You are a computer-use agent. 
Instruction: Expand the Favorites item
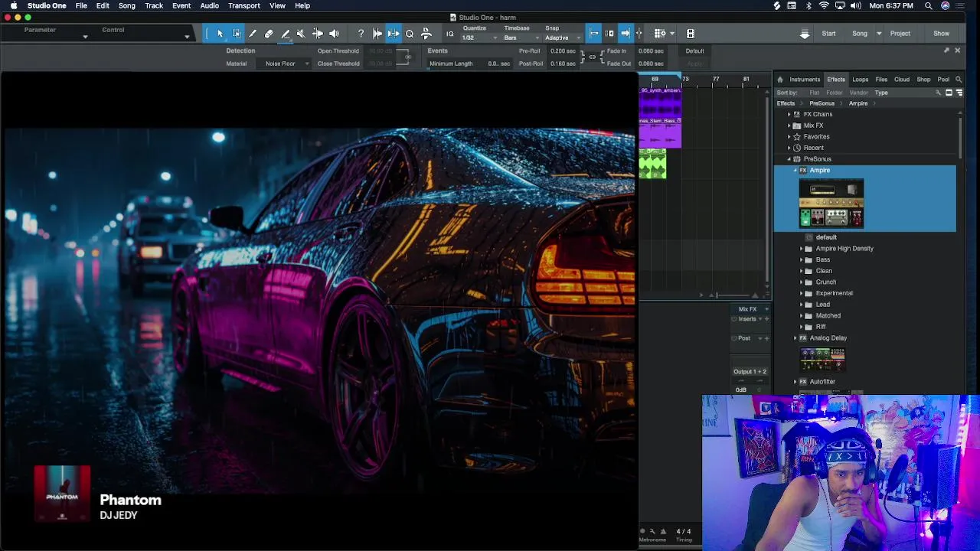pos(789,136)
